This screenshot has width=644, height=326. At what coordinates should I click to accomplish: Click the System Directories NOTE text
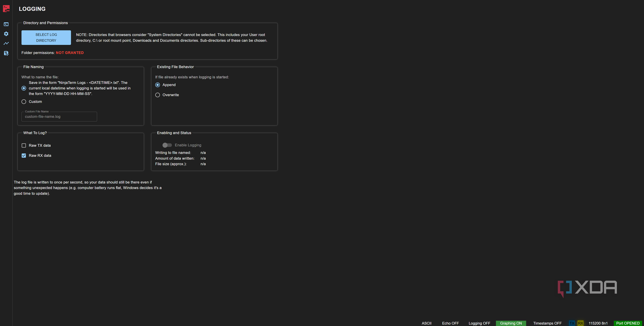(172, 37)
